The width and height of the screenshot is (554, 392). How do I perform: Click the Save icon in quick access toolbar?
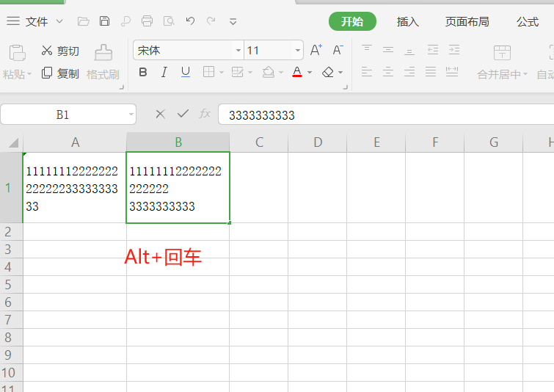(105, 21)
